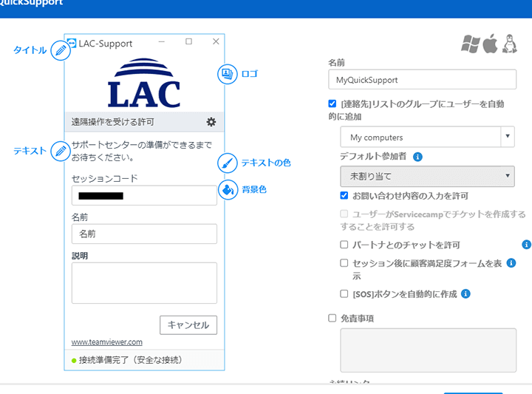The image size is (532, 394).
Task: Click the MyQuickSupport name input field
Action: [422, 80]
